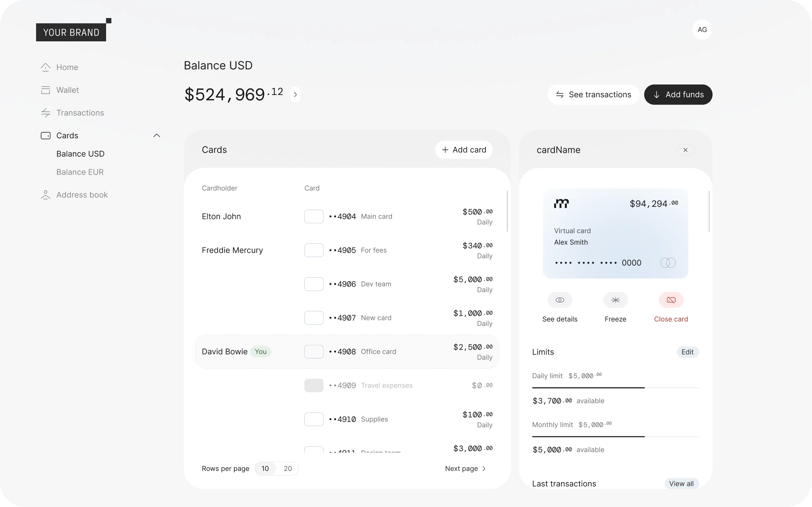Screen dimensions: 812x507
Task: Select 20 rows per page
Action: pyautogui.click(x=287, y=469)
